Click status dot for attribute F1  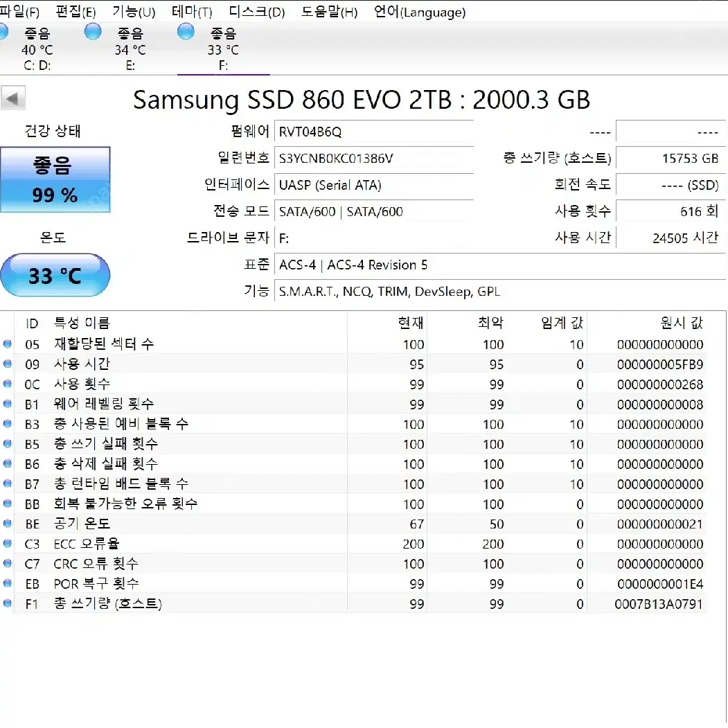[8, 603]
